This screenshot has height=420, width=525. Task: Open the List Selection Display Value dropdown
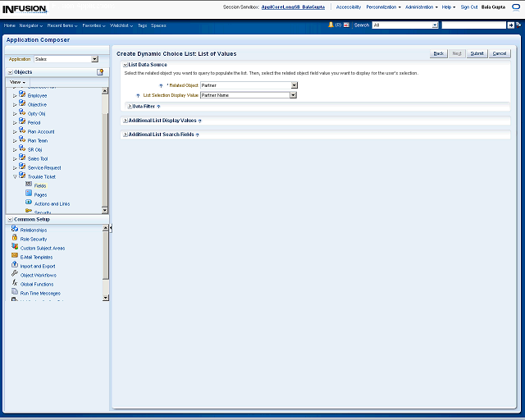294,95
